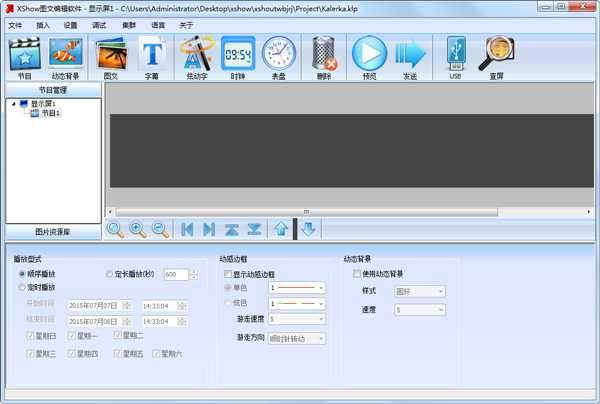
Task: Open the 语言 menu
Action: 158,25
